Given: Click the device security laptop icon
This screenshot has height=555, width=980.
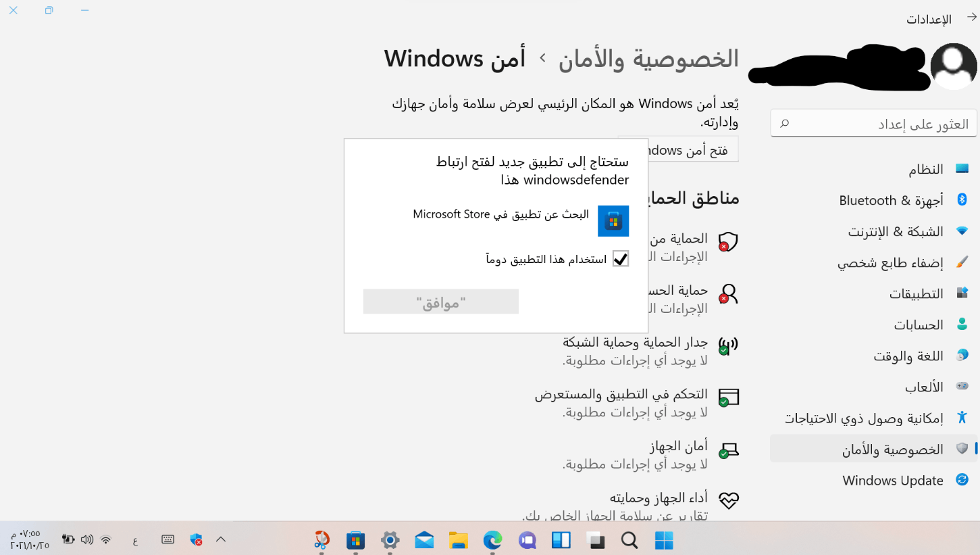Looking at the screenshot, I should click(x=728, y=450).
